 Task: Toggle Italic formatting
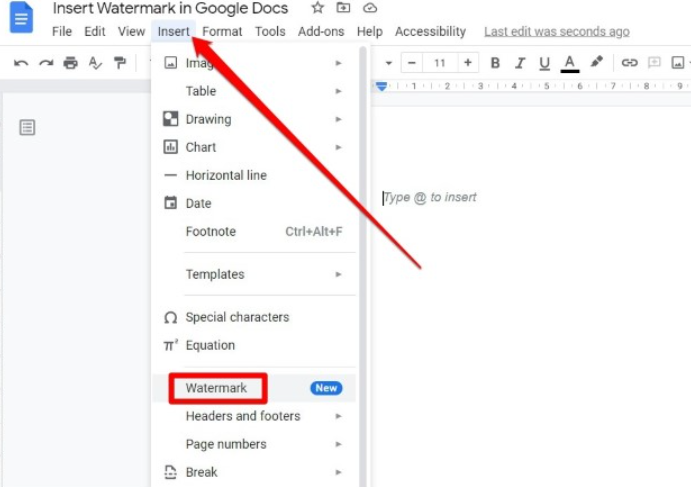(520, 63)
